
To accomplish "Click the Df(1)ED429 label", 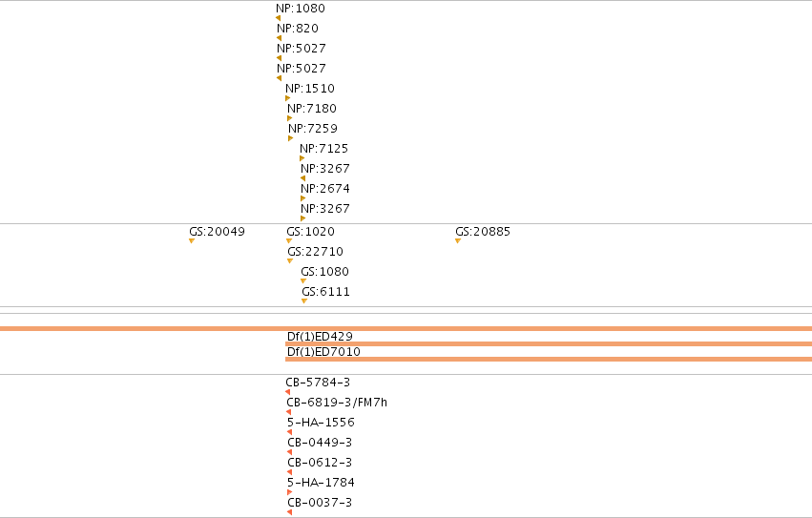I will (320, 336).
